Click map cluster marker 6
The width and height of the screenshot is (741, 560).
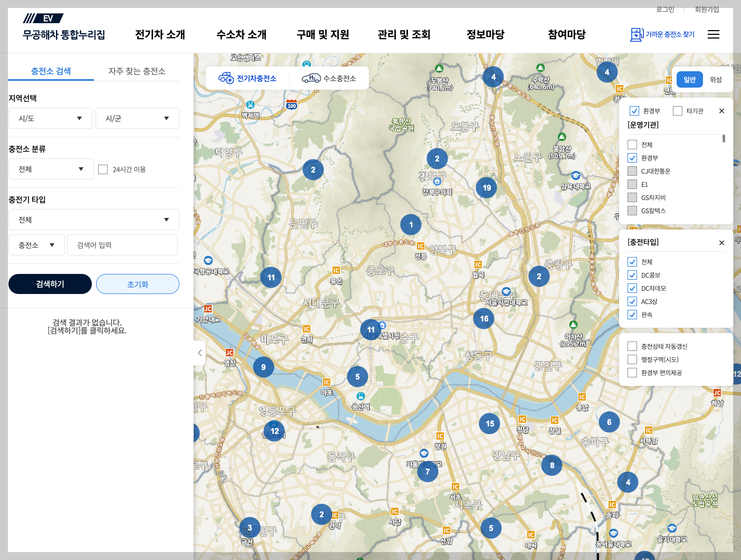click(609, 422)
